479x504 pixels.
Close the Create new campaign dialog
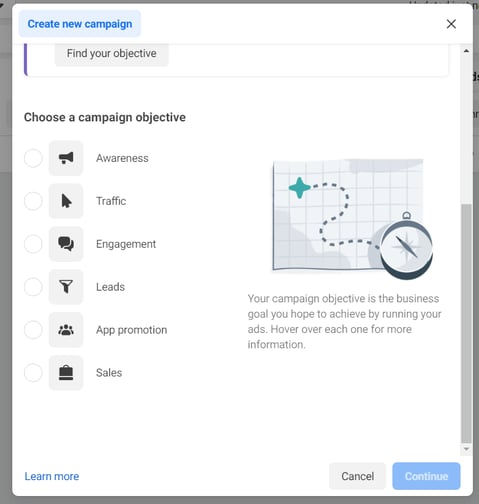(451, 24)
